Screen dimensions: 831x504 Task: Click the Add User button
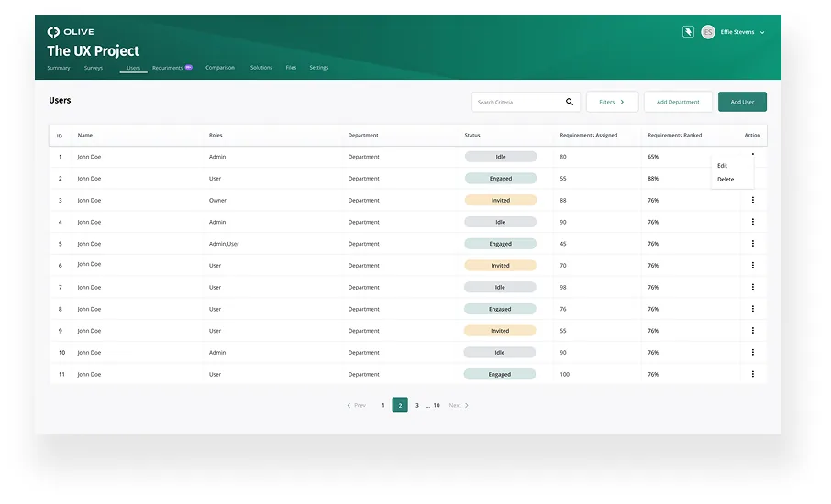[742, 102]
